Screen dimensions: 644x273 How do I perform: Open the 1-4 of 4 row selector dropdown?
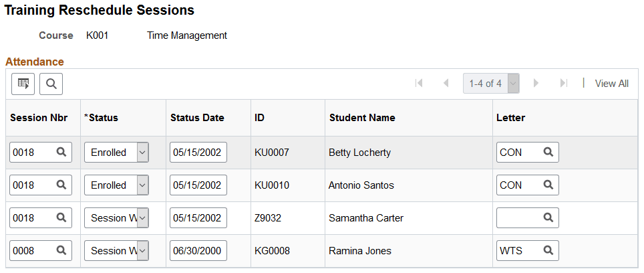click(x=513, y=84)
